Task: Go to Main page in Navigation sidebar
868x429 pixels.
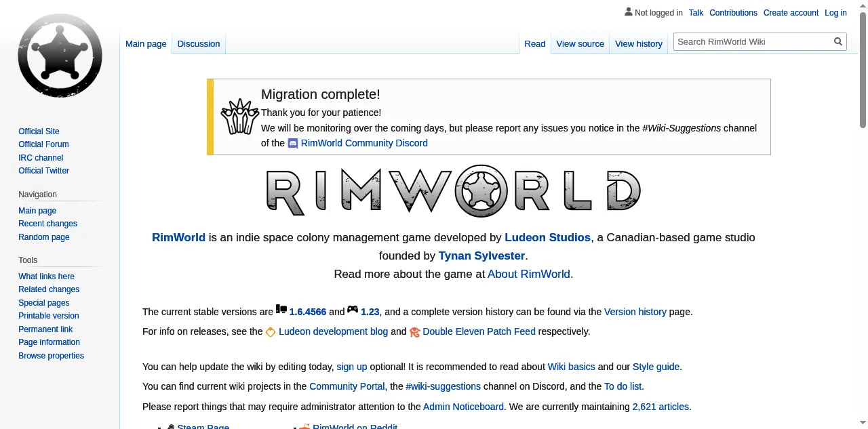Action: coord(37,211)
